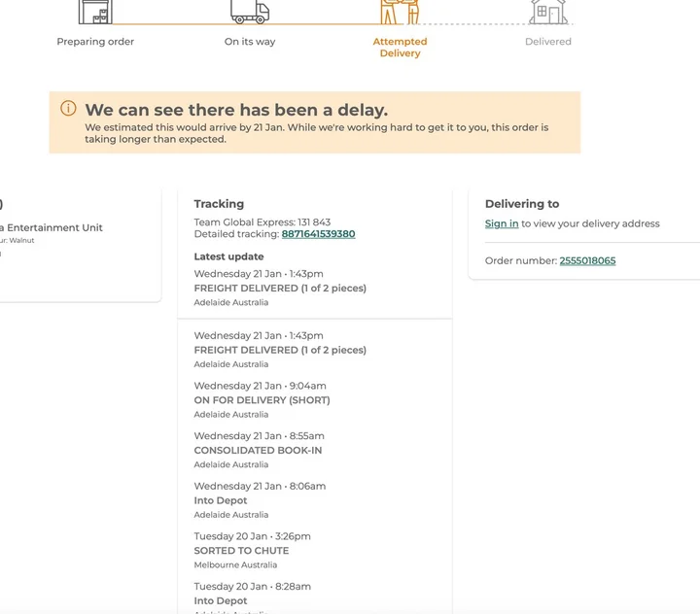Click the Entertainment Unit product name
The height and width of the screenshot is (614, 700).
(52, 228)
